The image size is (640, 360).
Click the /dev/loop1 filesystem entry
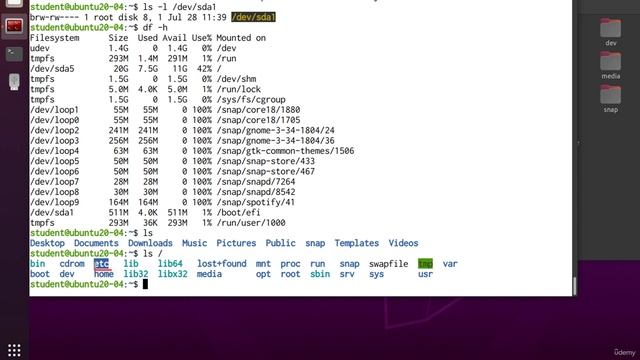click(54, 110)
